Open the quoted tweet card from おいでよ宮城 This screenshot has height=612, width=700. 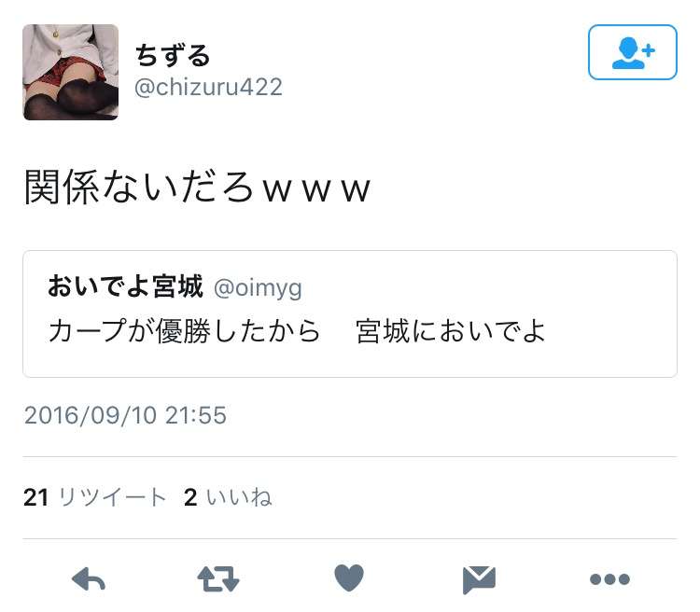point(350,313)
